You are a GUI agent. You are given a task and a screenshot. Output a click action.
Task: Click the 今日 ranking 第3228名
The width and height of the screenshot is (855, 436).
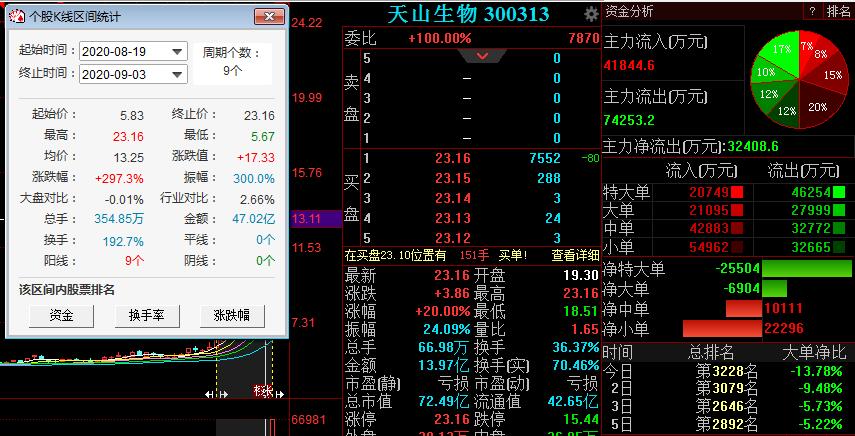[x=727, y=372]
